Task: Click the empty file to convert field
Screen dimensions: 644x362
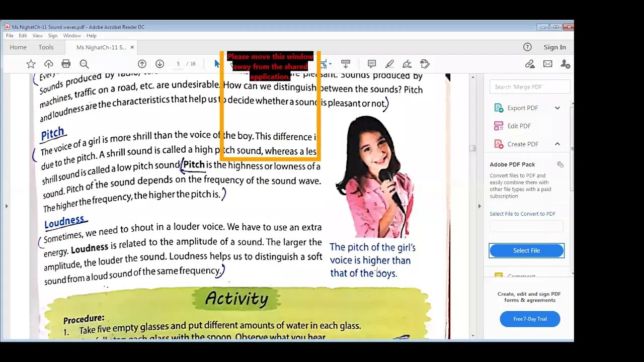Action: (526, 226)
